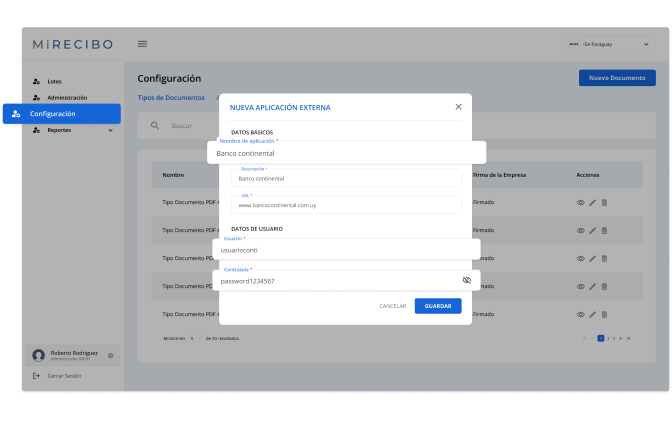This screenshot has width=672, height=421.
Task: Open Lotes in the sidebar
Action: coord(54,81)
